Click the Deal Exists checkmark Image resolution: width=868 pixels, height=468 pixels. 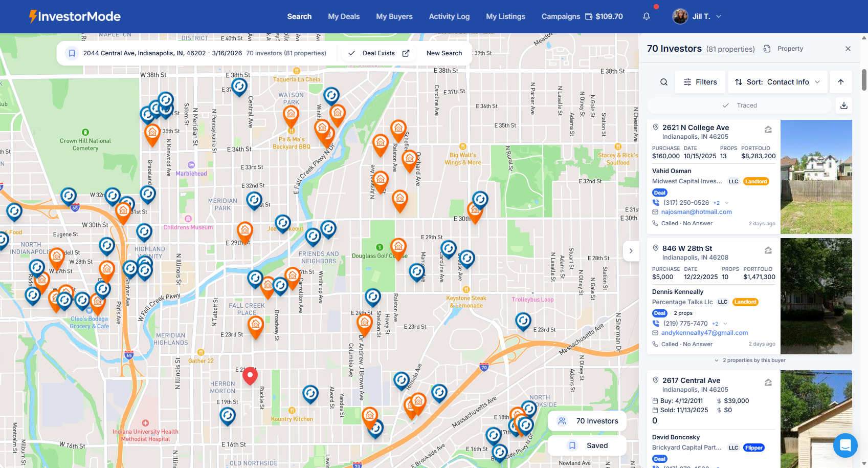(x=351, y=53)
